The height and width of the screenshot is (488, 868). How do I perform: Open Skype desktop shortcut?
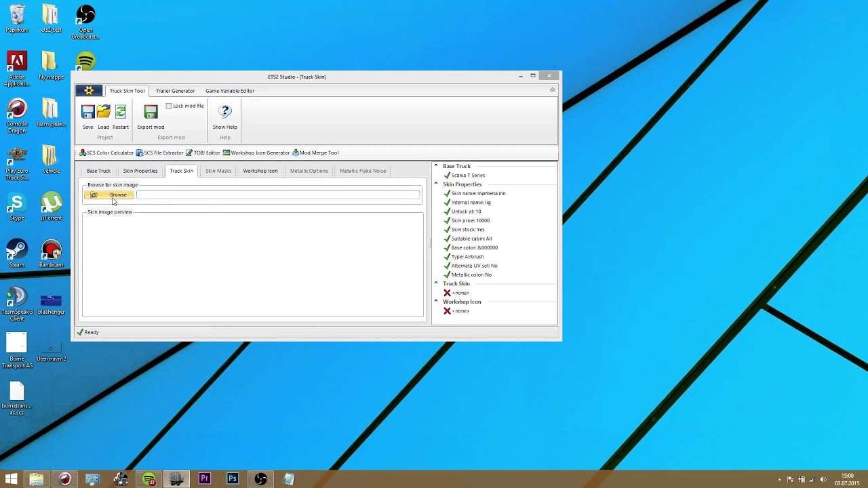(17, 207)
